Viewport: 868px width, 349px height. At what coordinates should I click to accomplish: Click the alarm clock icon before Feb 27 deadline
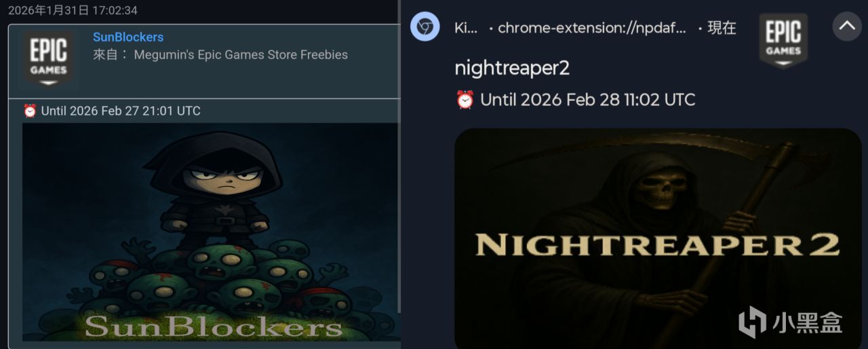click(x=30, y=111)
